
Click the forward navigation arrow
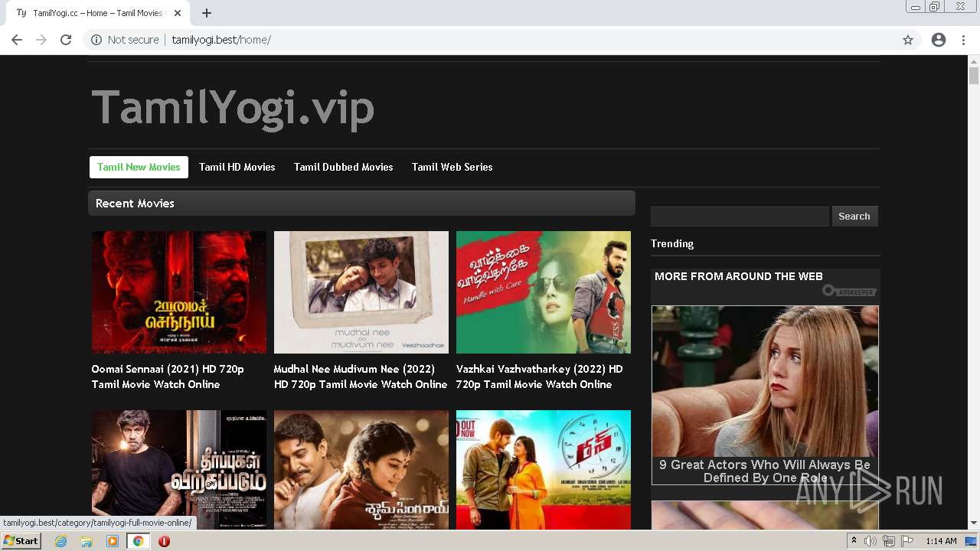click(x=41, y=40)
